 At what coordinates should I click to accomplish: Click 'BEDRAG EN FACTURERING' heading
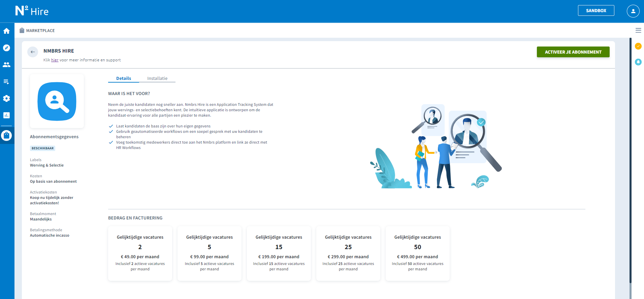[135, 218]
